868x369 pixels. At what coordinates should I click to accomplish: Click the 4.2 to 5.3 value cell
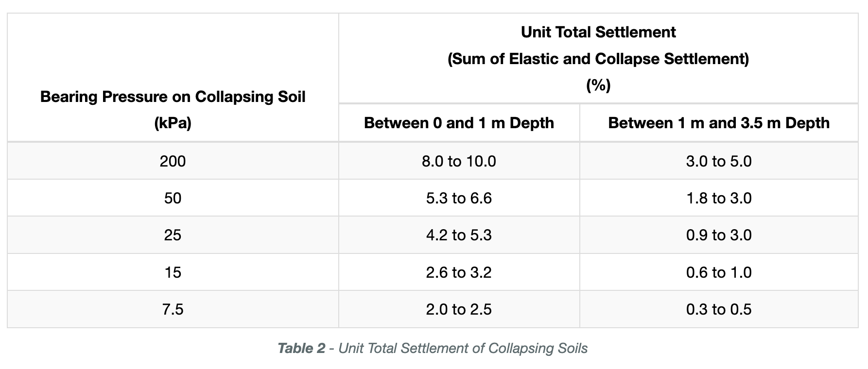(459, 235)
